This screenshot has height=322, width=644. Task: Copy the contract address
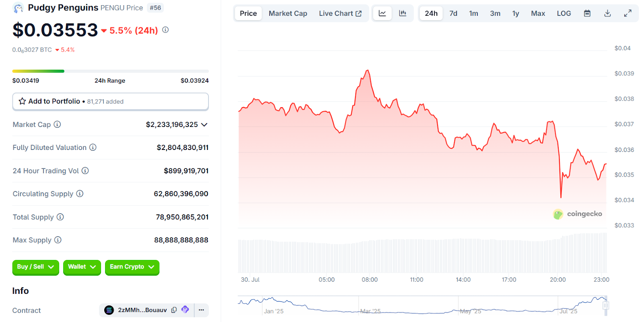tap(174, 310)
